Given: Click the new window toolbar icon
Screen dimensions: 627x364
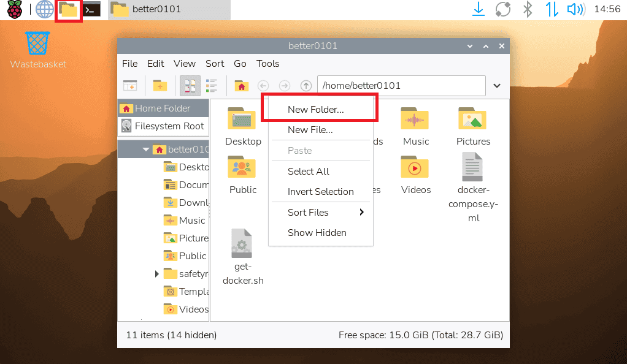Looking at the screenshot, I should [129, 86].
